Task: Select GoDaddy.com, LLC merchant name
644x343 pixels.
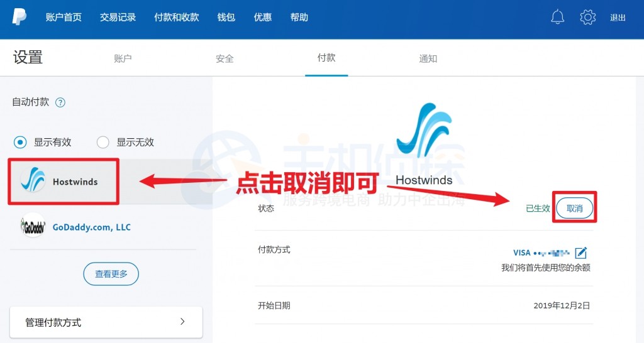Action: [92, 227]
